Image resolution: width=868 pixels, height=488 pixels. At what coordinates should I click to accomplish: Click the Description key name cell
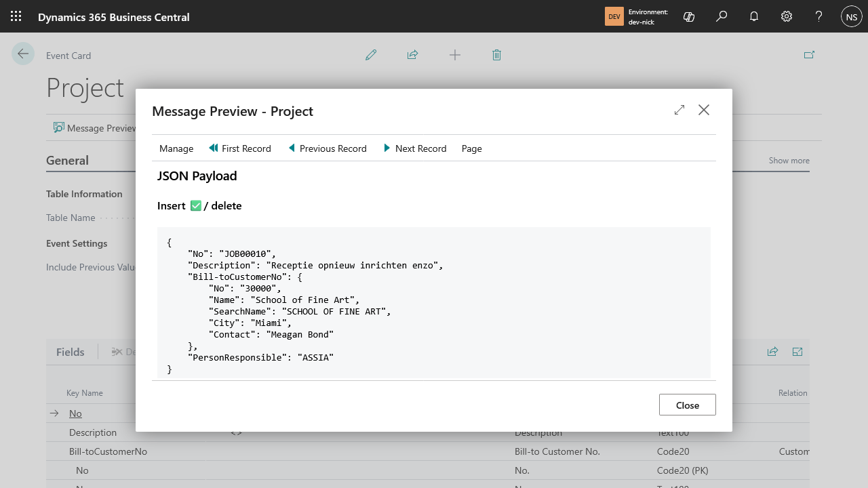(93, 432)
